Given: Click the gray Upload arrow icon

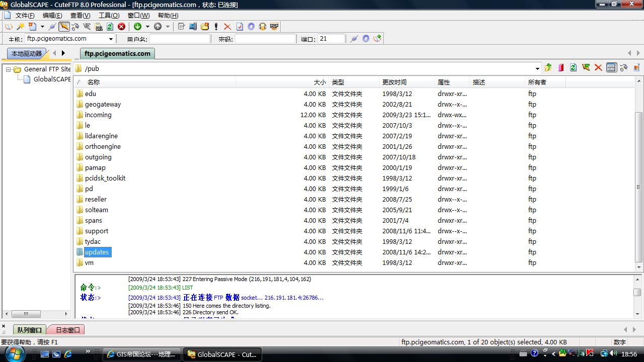Looking at the screenshot, I should click(x=157, y=27).
